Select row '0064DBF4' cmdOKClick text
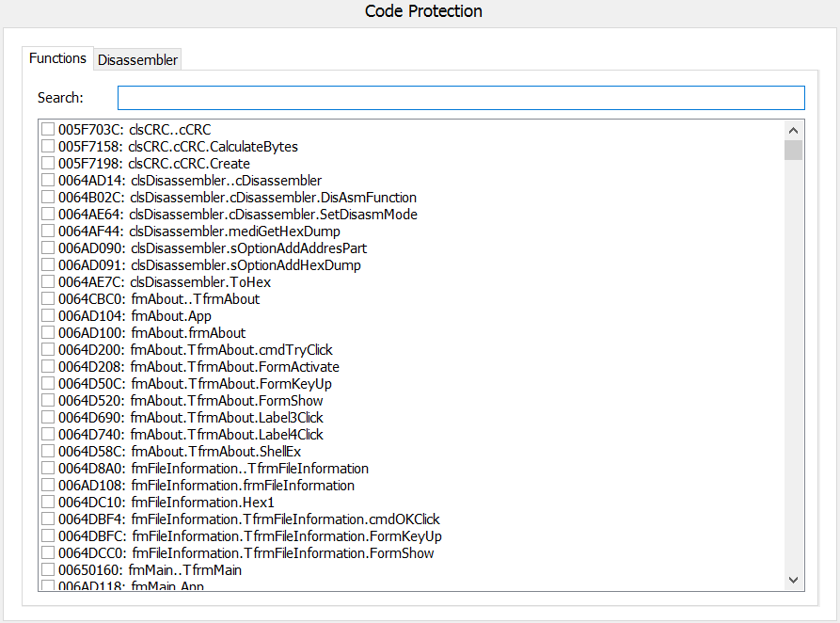 coord(249,519)
